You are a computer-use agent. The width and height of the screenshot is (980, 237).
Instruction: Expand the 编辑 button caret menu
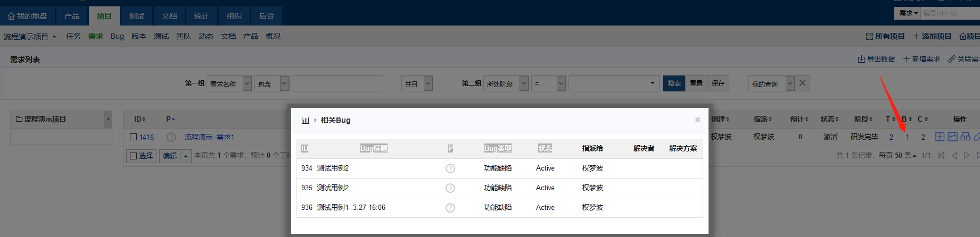(185, 156)
